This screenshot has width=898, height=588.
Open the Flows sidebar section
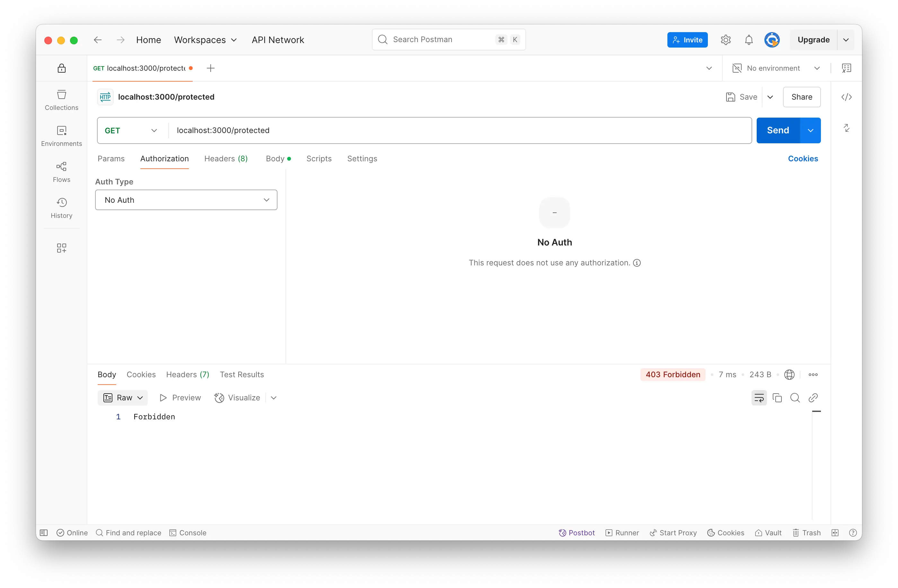coord(61,172)
